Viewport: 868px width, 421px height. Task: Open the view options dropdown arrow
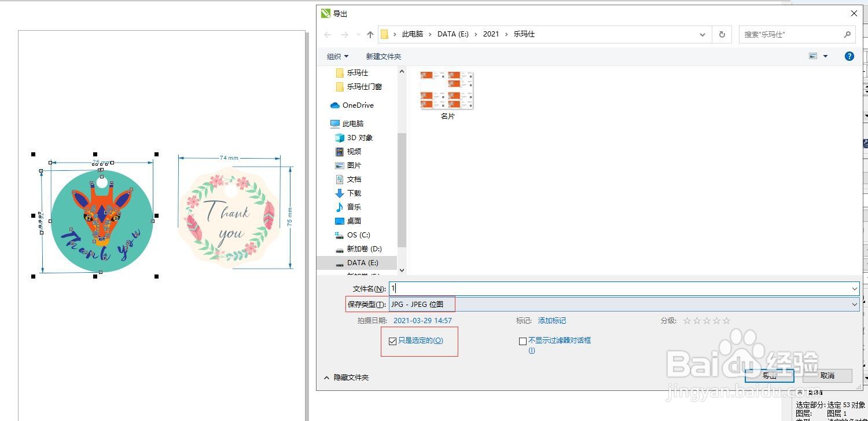[x=825, y=56]
